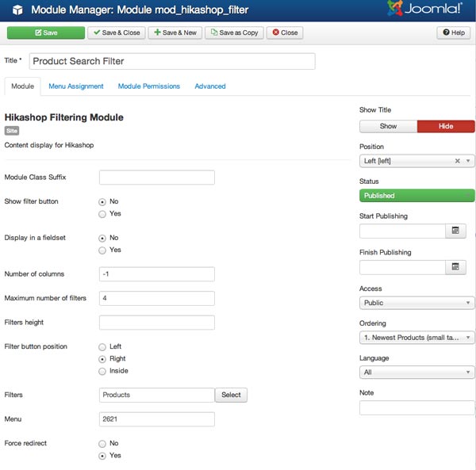Click the Save & Close button

click(x=116, y=32)
